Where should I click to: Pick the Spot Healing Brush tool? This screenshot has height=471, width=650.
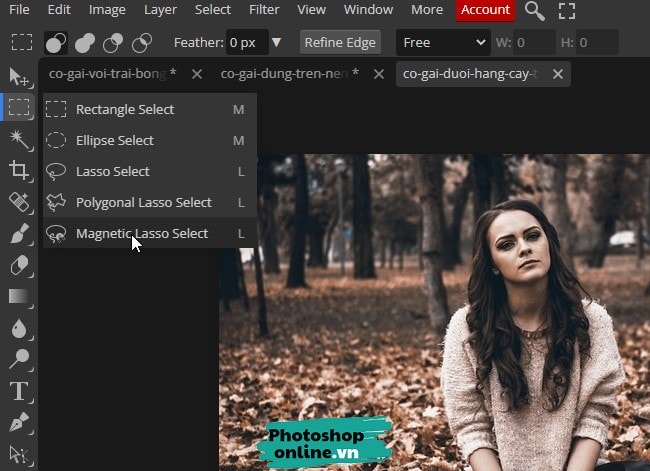point(18,202)
